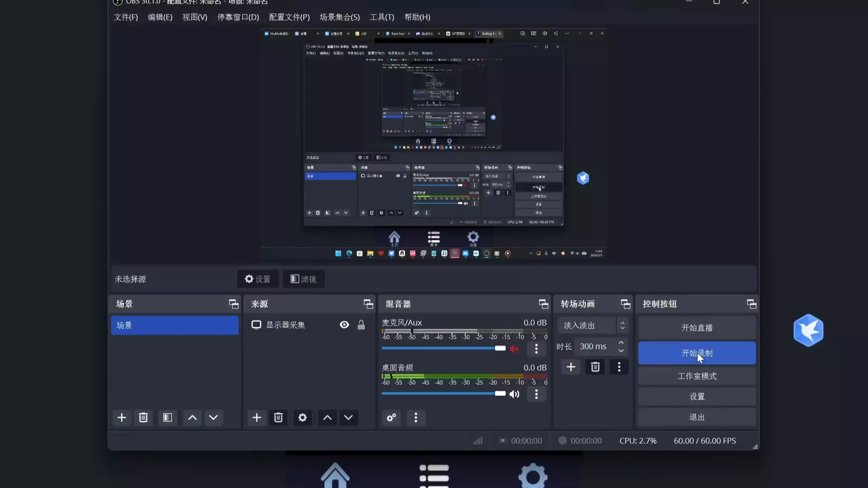Open options menu for 麦克风/Aux channel

tap(536, 349)
